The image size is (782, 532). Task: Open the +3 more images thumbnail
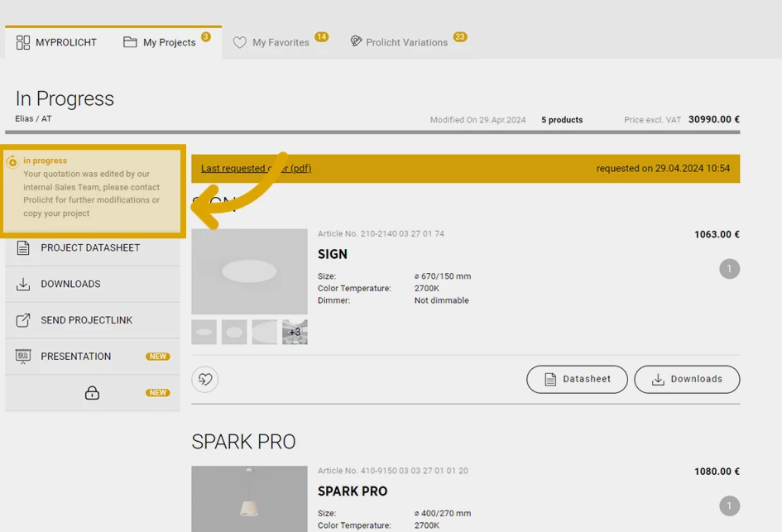click(295, 332)
